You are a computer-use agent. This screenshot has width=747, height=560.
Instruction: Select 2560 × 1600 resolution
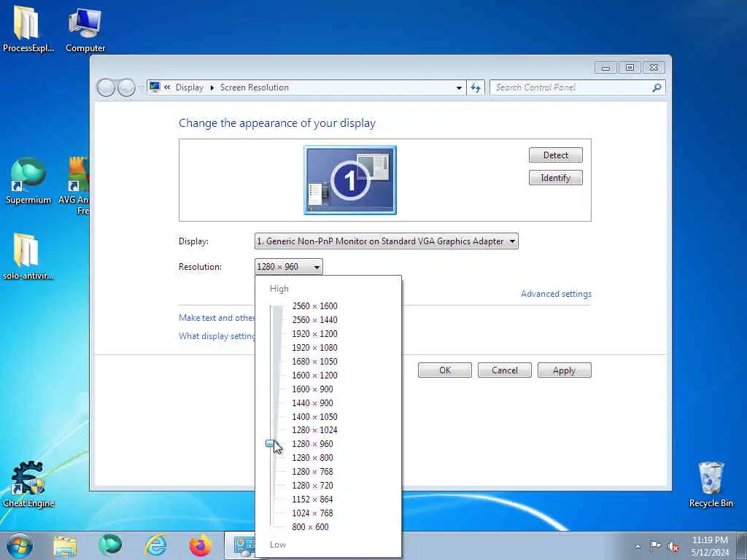tap(314, 306)
